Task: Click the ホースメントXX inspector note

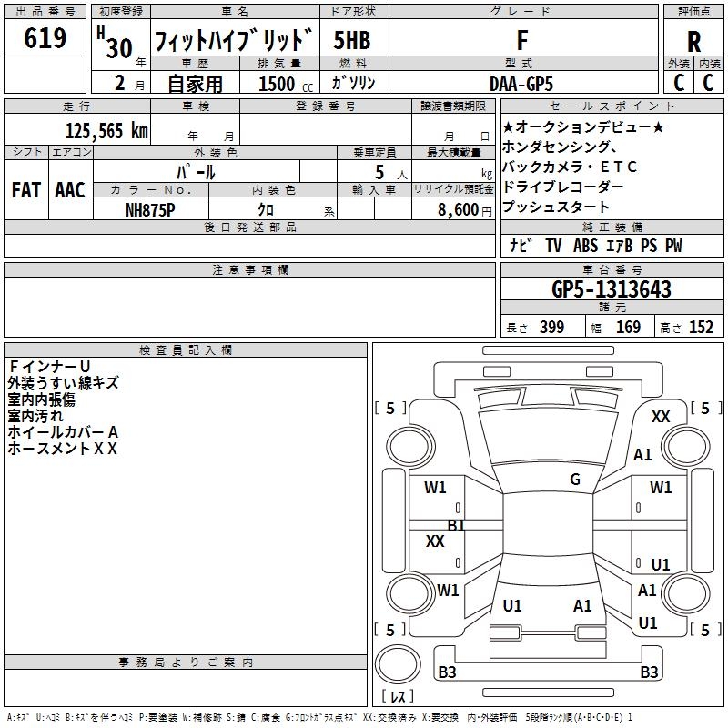Action: pos(63,448)
